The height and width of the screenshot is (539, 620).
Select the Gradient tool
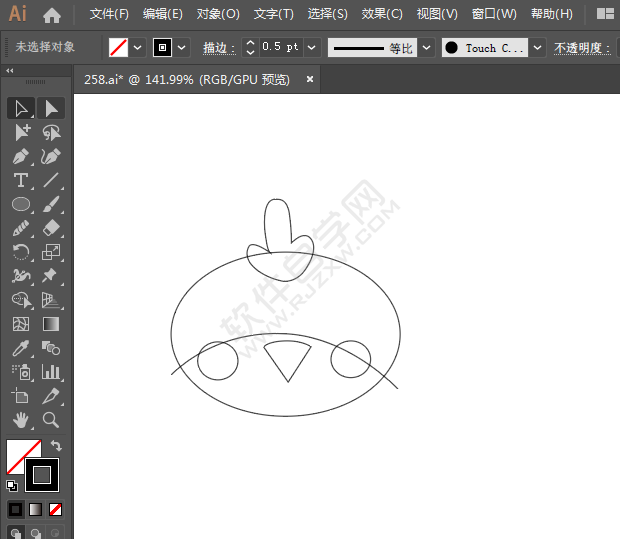51,325
